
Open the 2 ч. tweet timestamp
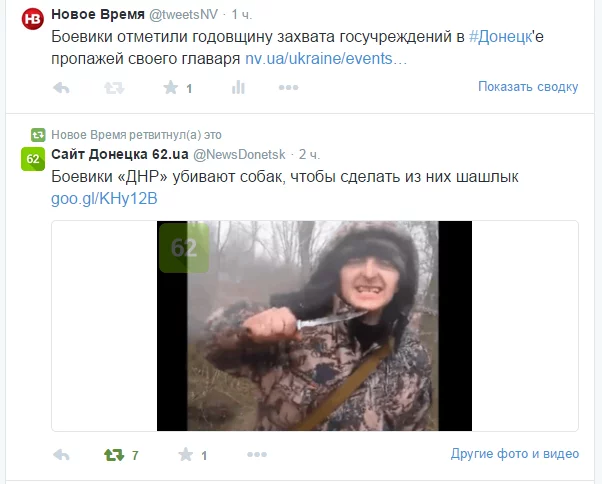click(x=309, y=154)
